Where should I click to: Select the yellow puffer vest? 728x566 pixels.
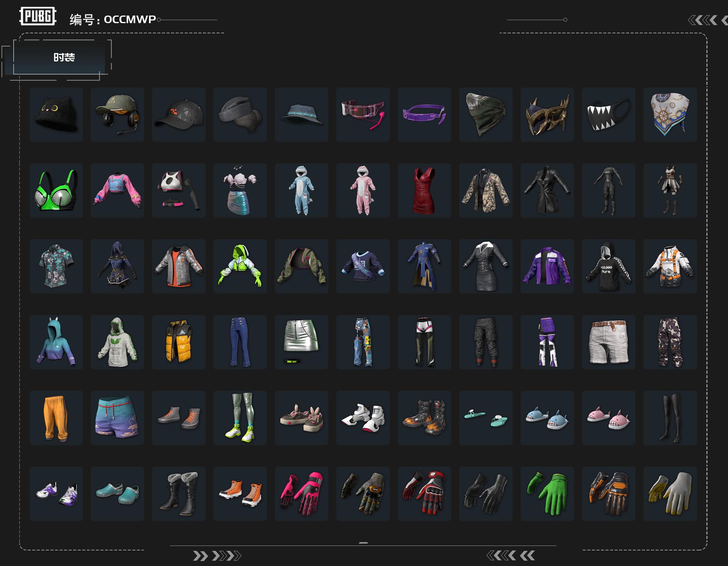pos(179,342)
